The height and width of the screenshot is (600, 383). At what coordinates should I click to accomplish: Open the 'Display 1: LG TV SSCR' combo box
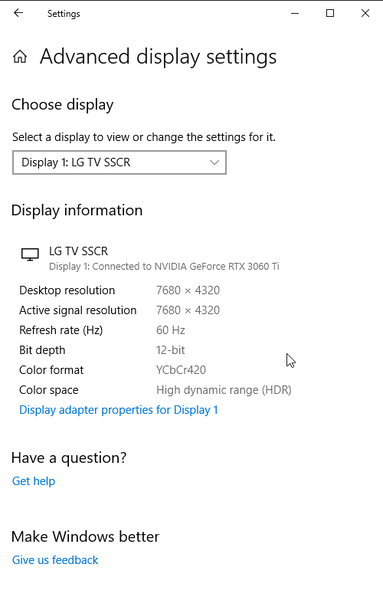[x=119, y=162]
